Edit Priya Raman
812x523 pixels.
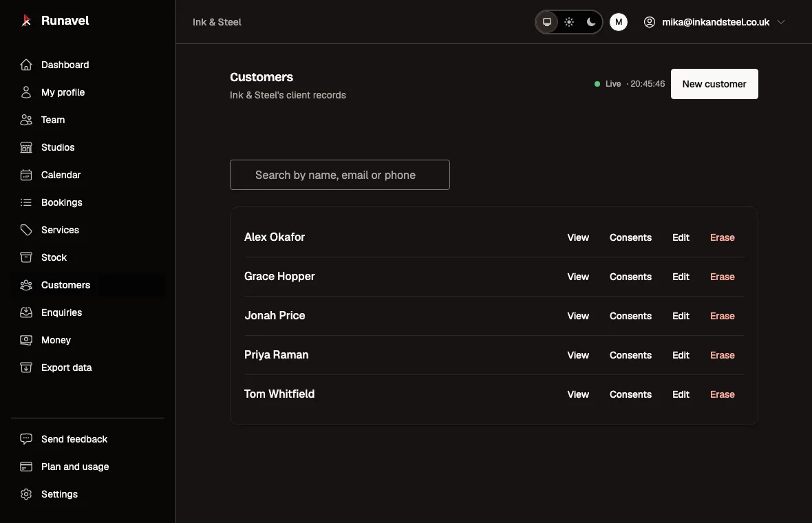(681, 355)
